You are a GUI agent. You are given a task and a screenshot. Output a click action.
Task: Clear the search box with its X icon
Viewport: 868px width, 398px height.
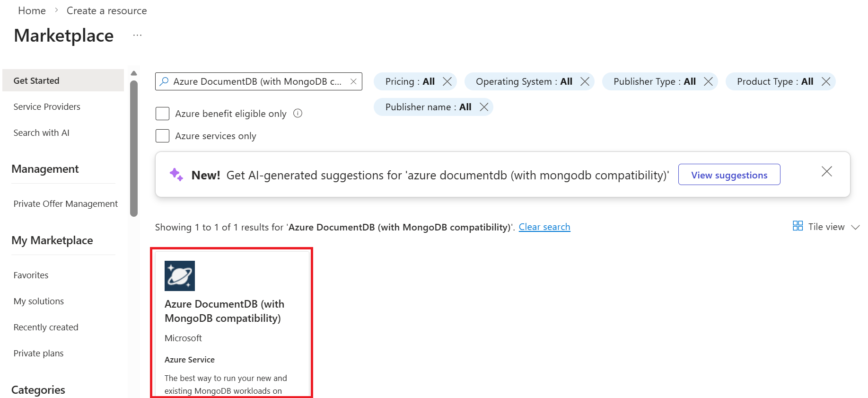pyautogui.click(x=353, y=81)
